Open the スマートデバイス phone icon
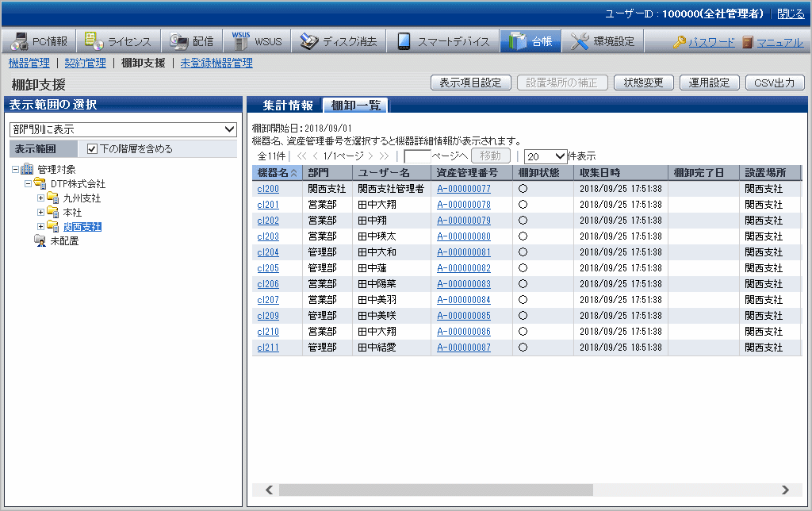Viewport: 812px width, 511px height. [404, 42]
